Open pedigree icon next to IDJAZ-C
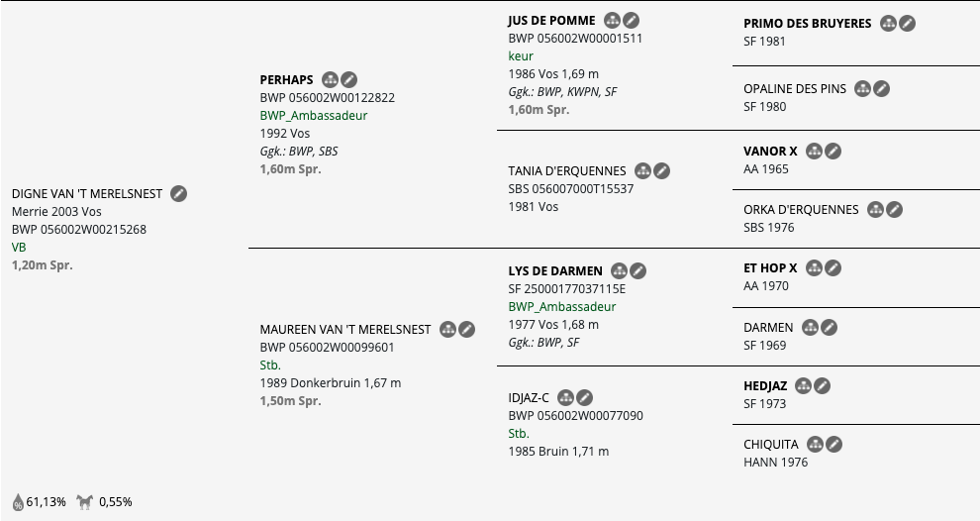 click(x=565, y=398)
